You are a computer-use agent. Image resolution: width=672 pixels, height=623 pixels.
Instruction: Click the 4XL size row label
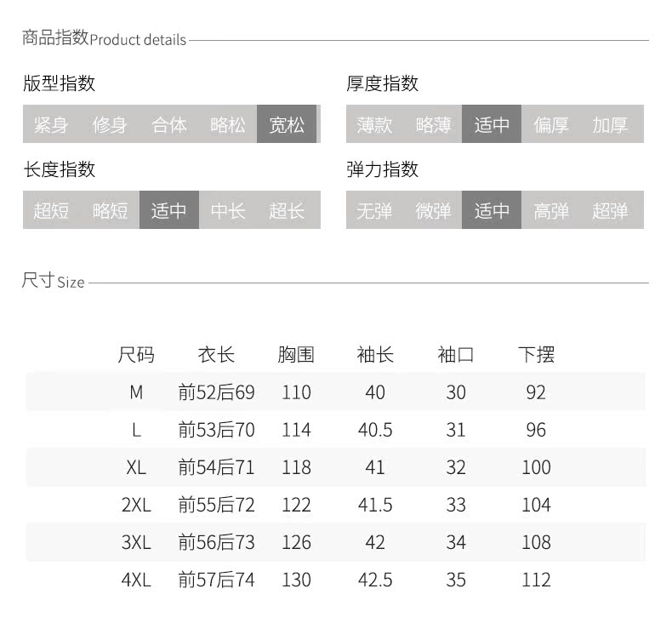136,580
